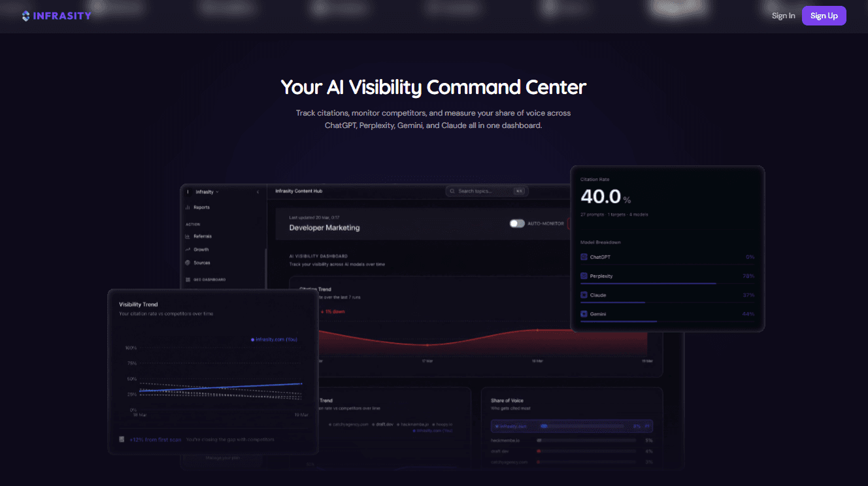Click the Perplexity model icon
868x486 pixels.
[584, 276]
